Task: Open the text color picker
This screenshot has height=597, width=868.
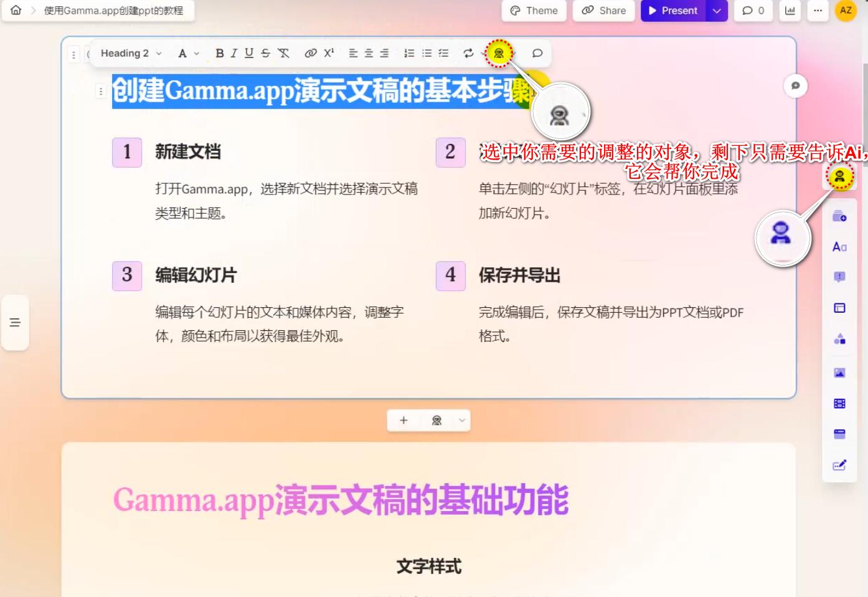Action: [182, 54]
